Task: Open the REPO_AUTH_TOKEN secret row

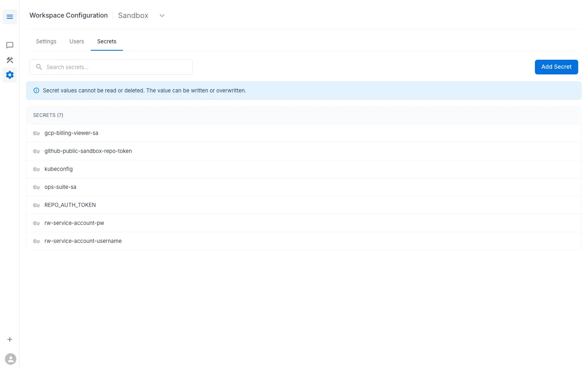Action: point(70,205)
